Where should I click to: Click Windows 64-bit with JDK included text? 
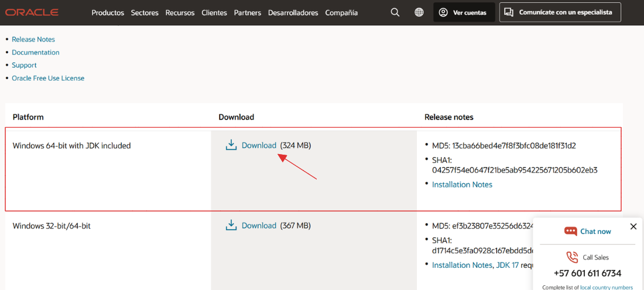[x=72, y=145]
